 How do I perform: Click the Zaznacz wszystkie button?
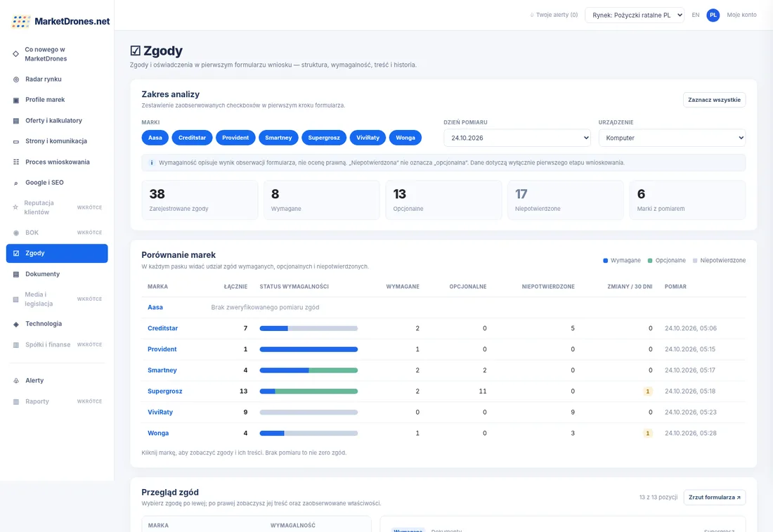pos(714,100)
